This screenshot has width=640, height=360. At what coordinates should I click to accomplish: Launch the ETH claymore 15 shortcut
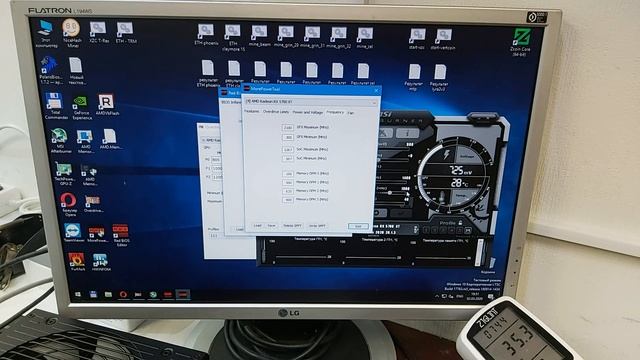coord(233,38)
